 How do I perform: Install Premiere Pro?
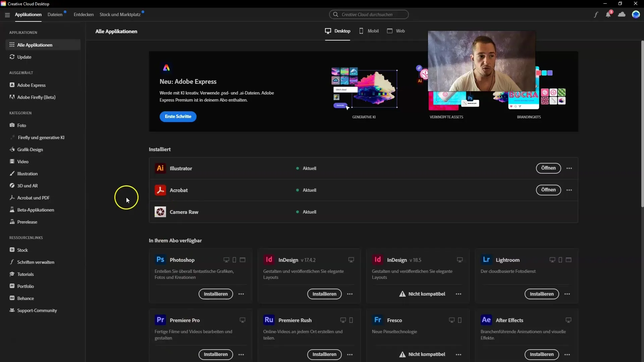(x=216, y=354)
